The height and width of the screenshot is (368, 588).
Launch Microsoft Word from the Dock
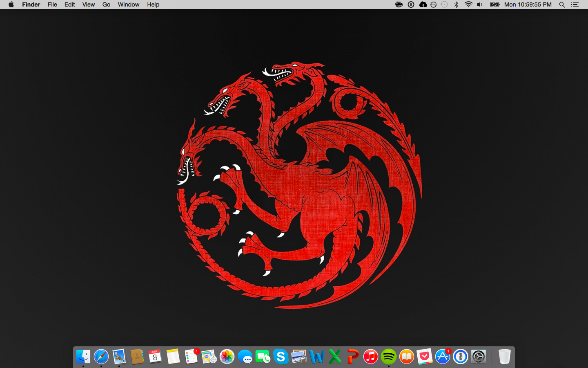point(317,357)
